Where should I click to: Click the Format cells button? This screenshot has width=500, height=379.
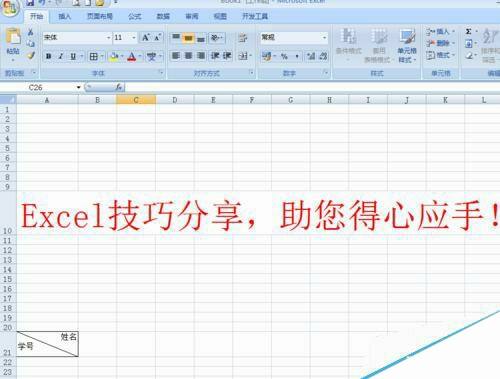tap(440, 55)
